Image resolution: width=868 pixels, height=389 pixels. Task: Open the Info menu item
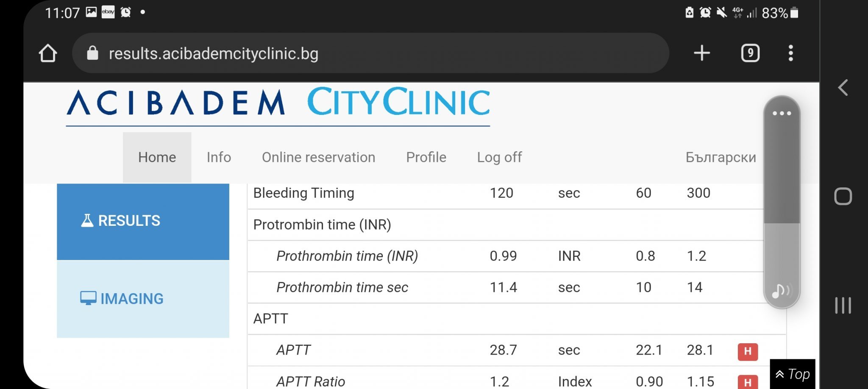pyautogui.click(x=219, y=158)
